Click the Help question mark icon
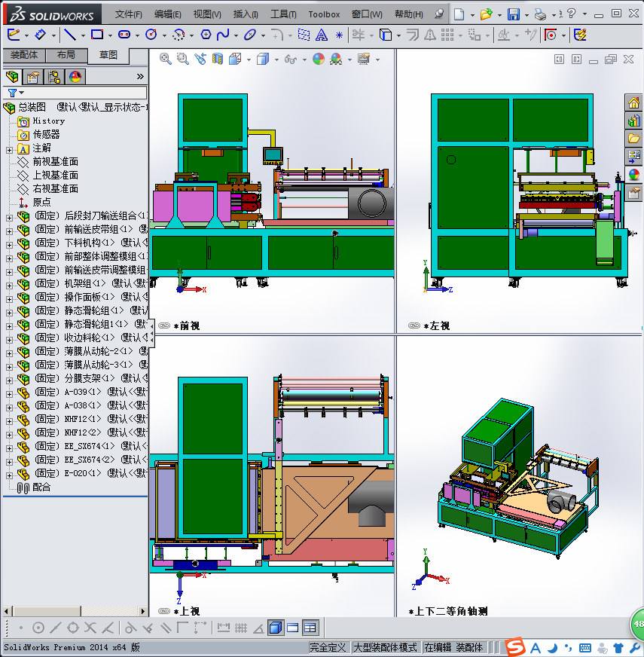This screenshot has height=657, width=644. coord(572,14)
